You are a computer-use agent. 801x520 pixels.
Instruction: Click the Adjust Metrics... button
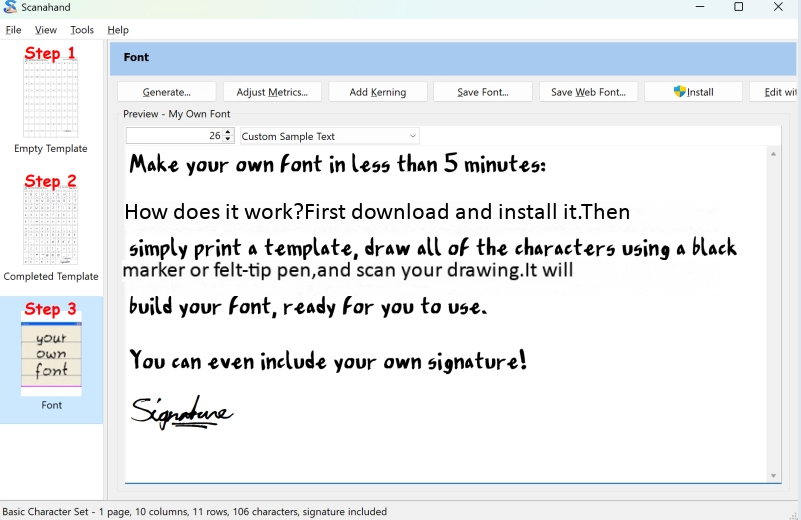pyautogui.click(x=272, y=92)
